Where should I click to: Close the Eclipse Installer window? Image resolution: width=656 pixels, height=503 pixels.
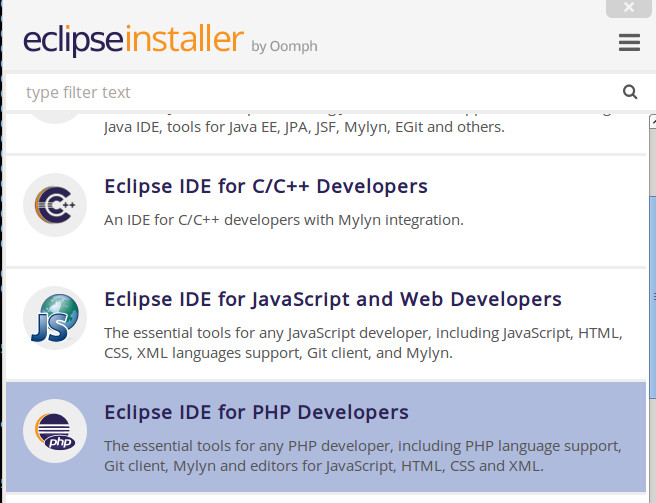click(x=629, y=7)
